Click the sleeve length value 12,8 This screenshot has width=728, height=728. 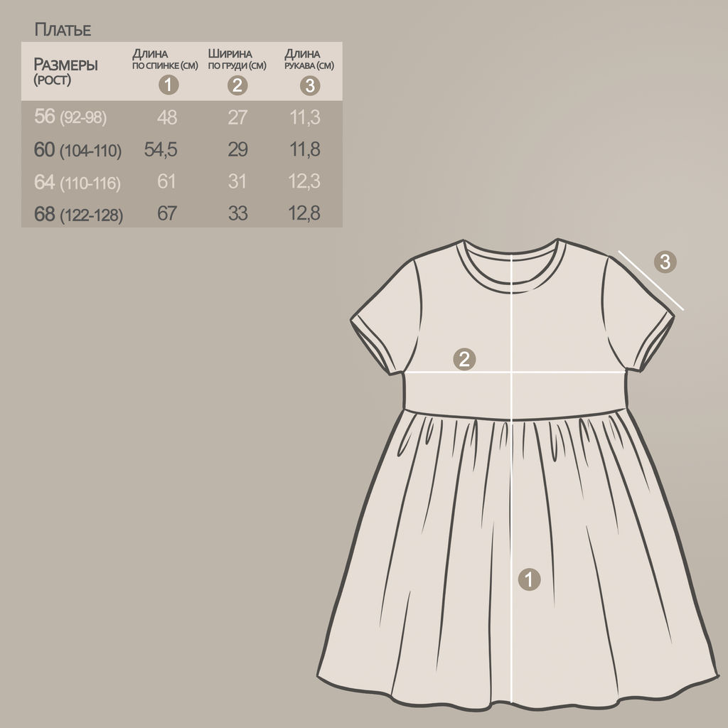click(305, 213)
